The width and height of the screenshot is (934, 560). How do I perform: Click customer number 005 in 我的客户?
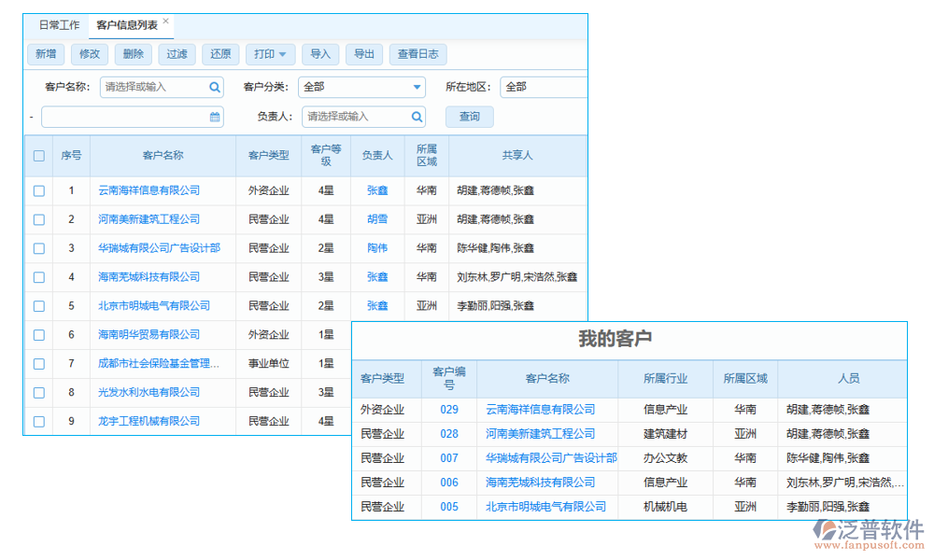coord(449,507)
